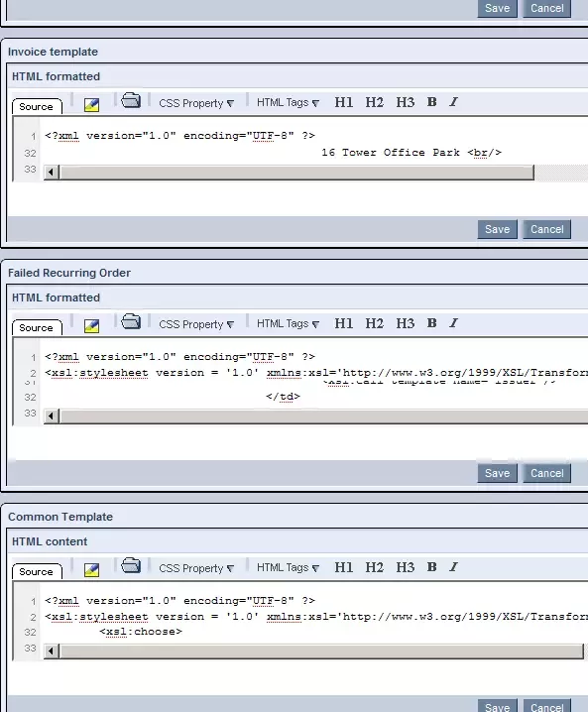Cancel Failed Recurring Order changes

[x=546, y=473]
